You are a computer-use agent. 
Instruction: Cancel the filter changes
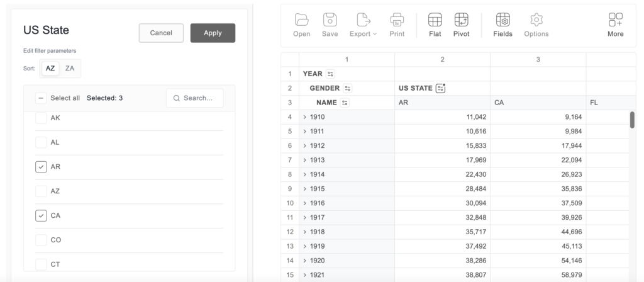coord(161,33)
